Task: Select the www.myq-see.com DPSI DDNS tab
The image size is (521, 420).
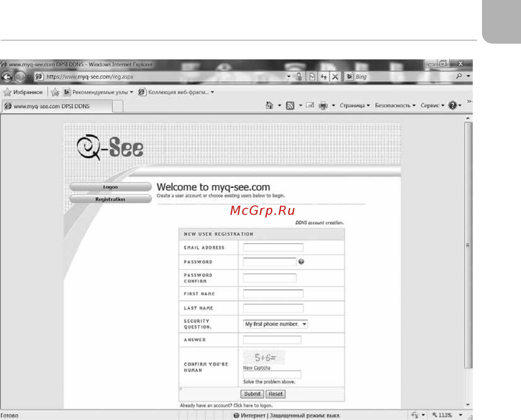Action: click(57, 106)
